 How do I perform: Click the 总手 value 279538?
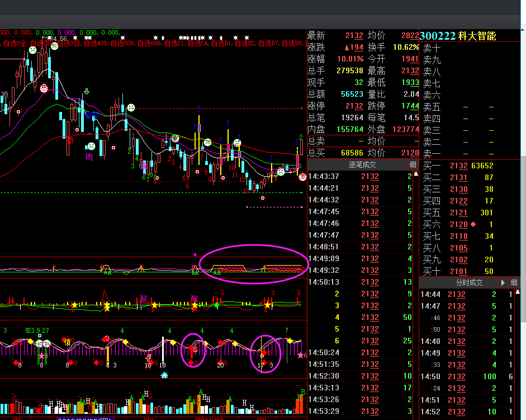350,71
